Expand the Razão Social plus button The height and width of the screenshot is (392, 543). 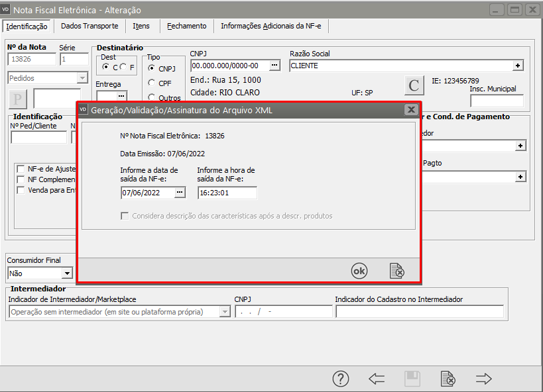pos(518,66)
